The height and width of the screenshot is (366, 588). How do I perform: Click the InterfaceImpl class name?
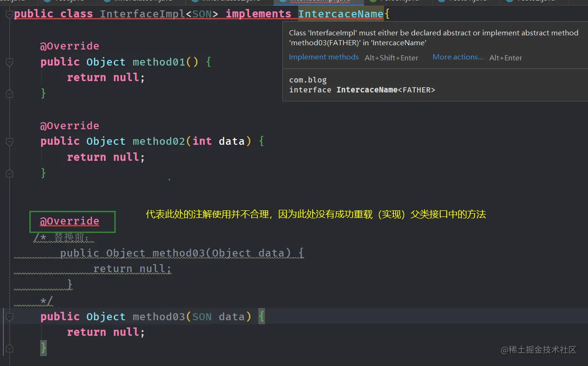pyautogui.click(x=143, y=14)
